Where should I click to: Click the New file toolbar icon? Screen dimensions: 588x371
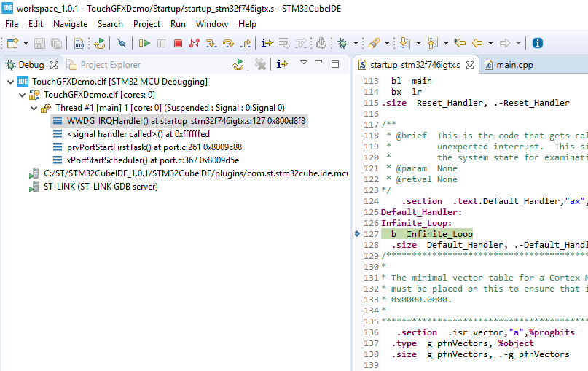click(12, 43)
